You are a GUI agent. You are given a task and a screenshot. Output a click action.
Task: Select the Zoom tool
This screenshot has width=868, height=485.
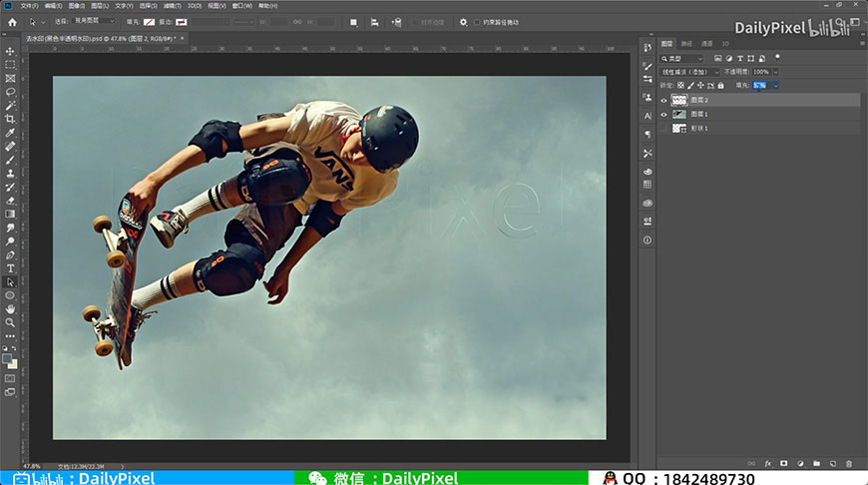(10, 322)
